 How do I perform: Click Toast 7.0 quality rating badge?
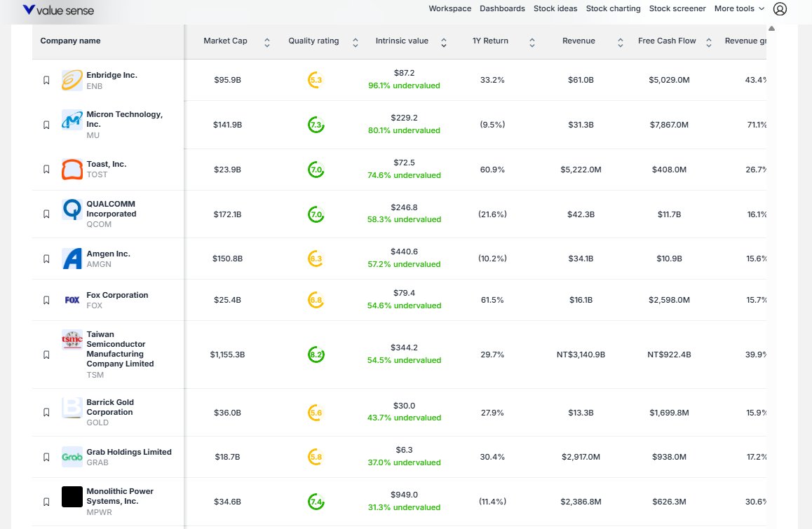(316, 170)
